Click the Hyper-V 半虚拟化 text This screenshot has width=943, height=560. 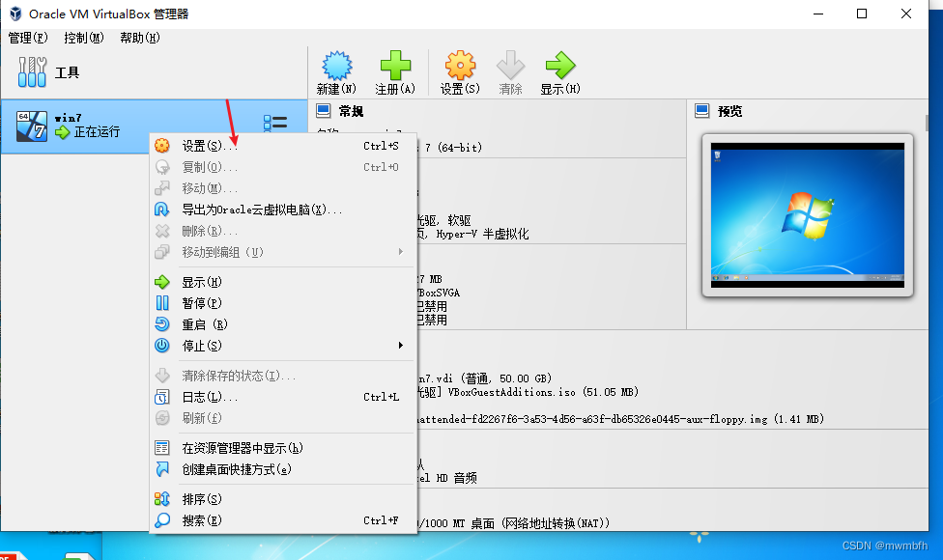[x=482, y=235]
